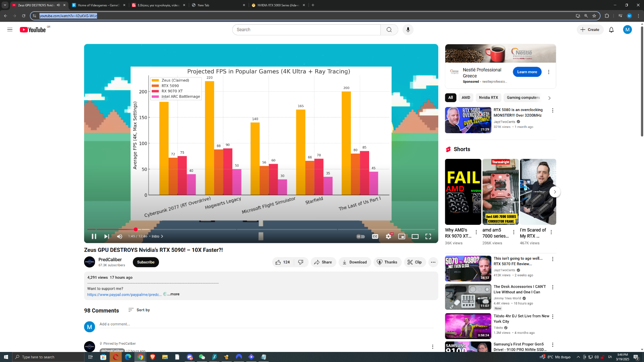Bookmark this page with the star
Viewport: 644px width, 362px height.
point(594,16)
